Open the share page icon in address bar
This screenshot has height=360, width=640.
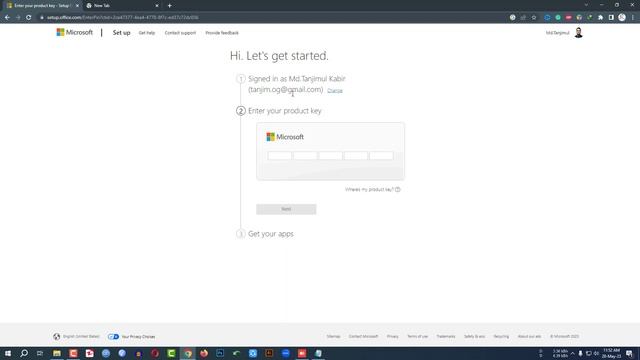[523, 18]
